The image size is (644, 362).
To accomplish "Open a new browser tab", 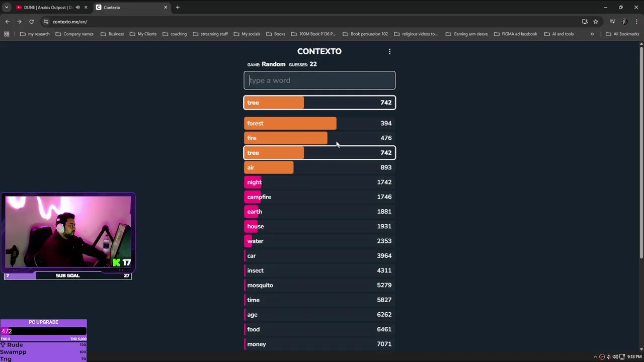I will (178, 8).
